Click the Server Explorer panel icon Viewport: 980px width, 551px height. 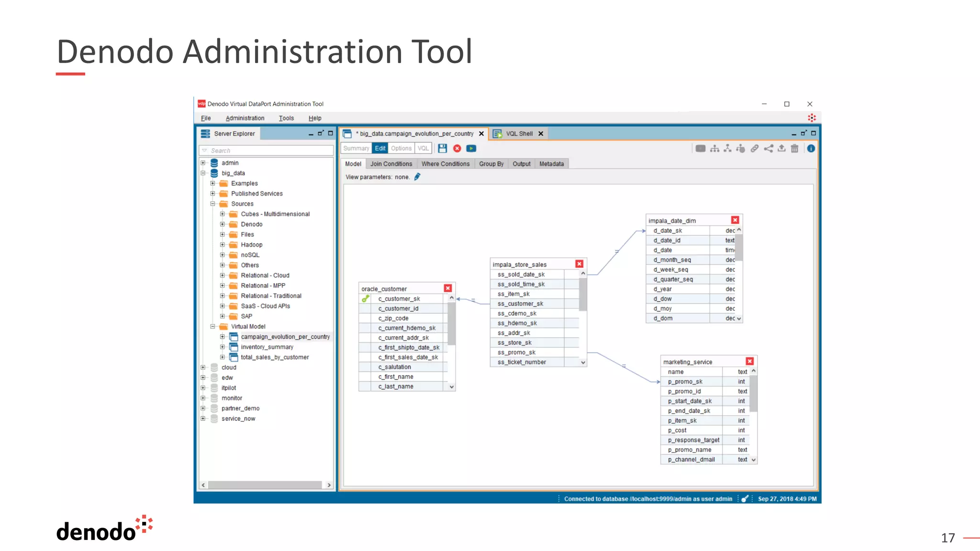click(205, 133)
